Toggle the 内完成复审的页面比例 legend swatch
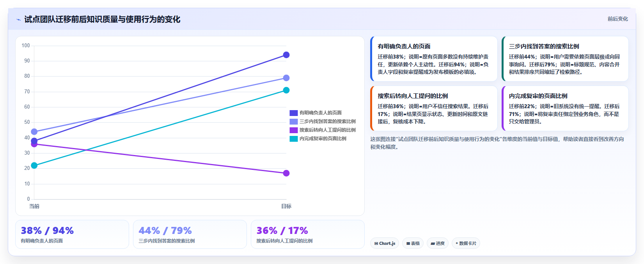This screenshot has height=264, width=644. click(x=294, y=139)
